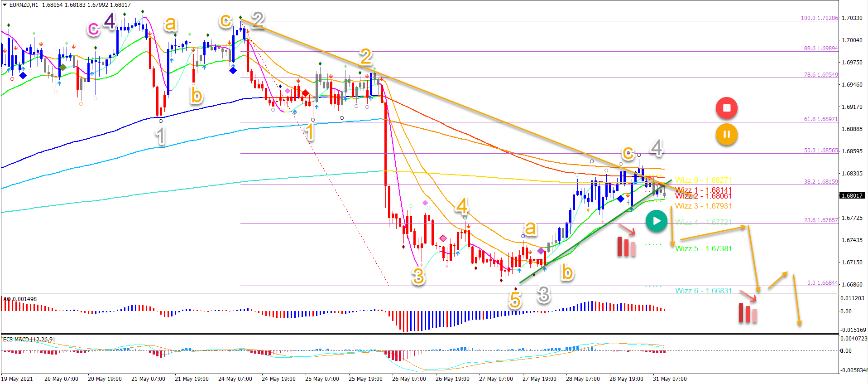Click the current price tag 1.68017
The width and height of the screenshot is (868, 384).
(x=852, y=195)
